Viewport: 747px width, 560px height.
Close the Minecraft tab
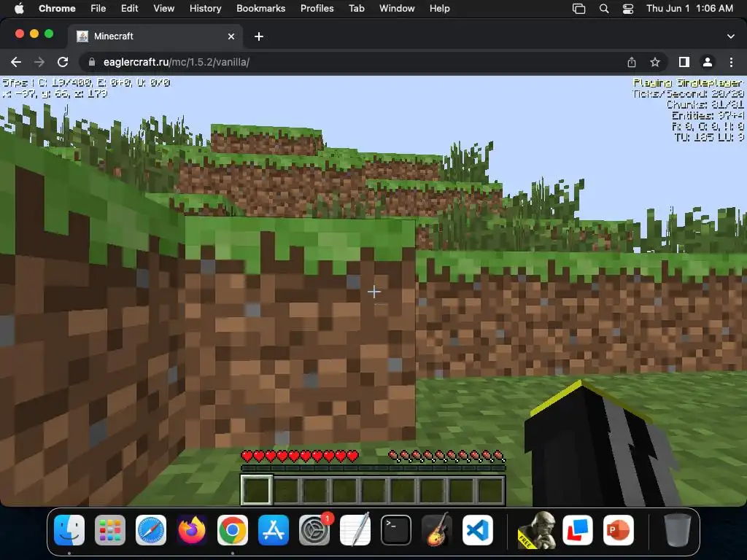(x=231, y=36)
